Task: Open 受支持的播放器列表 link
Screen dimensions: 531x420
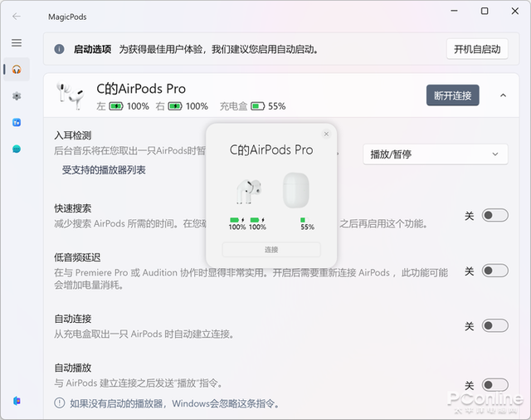Action: (x=104, y=170)
